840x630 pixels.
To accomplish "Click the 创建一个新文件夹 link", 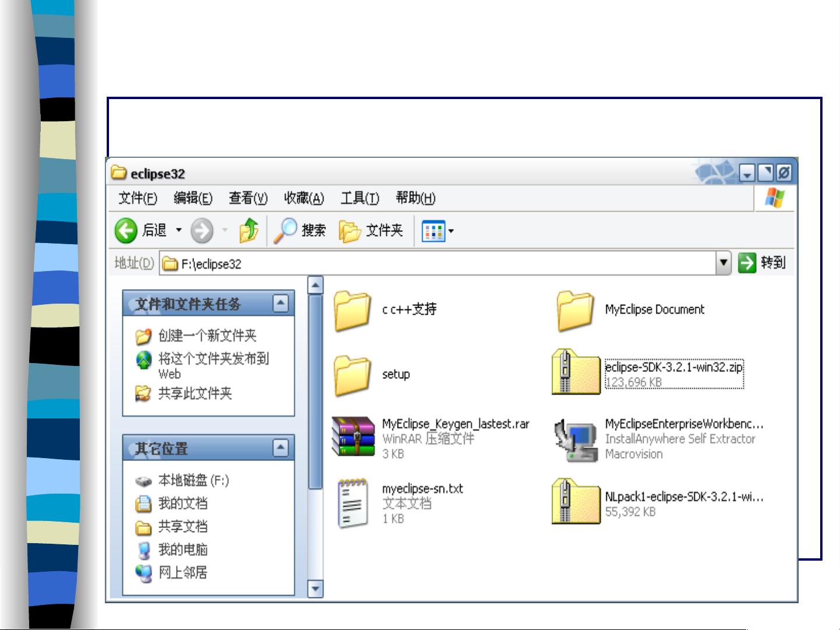I will coord(208,336).
